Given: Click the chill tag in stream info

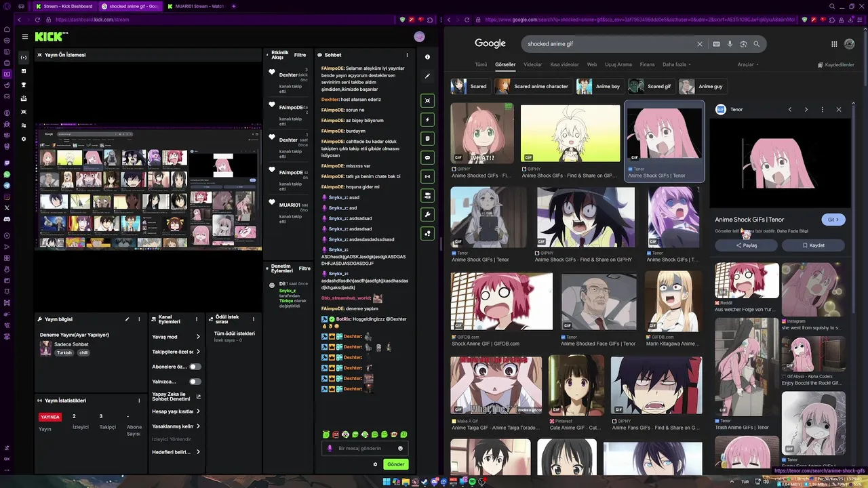Looking at the screenshot, I should [x=83, y=352].
